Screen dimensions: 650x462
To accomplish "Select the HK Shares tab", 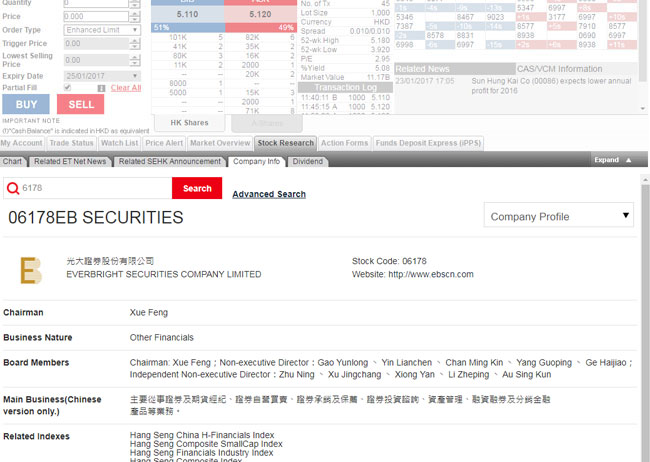I will point(189,123).
